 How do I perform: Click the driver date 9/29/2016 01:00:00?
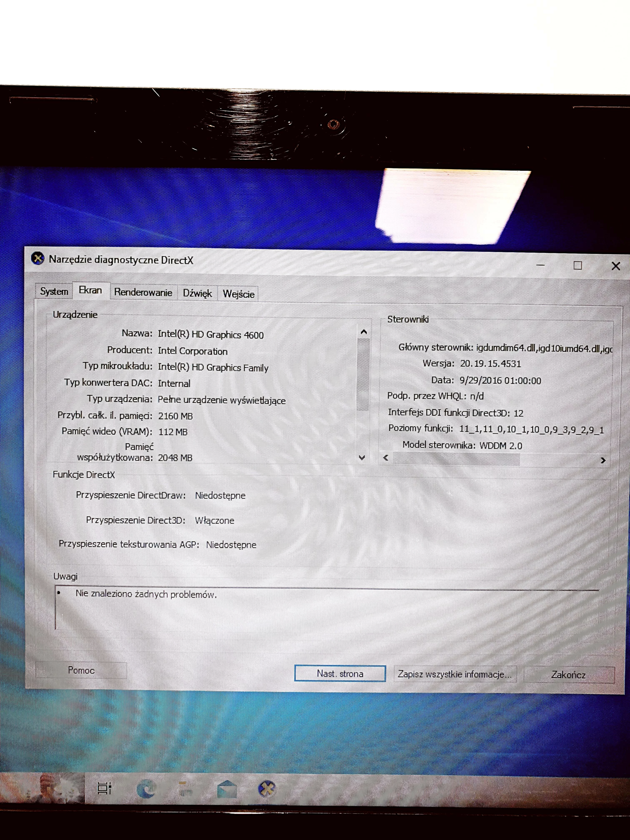[500, 380]
